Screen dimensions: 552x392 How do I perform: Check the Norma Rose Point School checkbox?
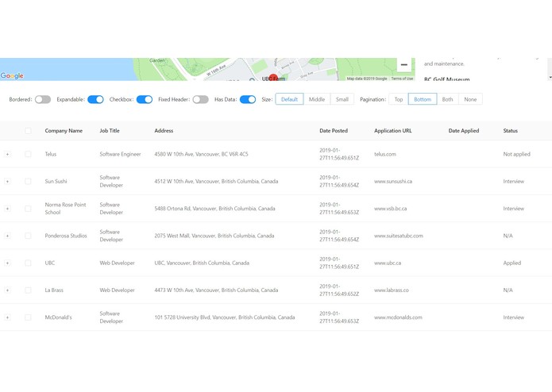coord(28,209)
